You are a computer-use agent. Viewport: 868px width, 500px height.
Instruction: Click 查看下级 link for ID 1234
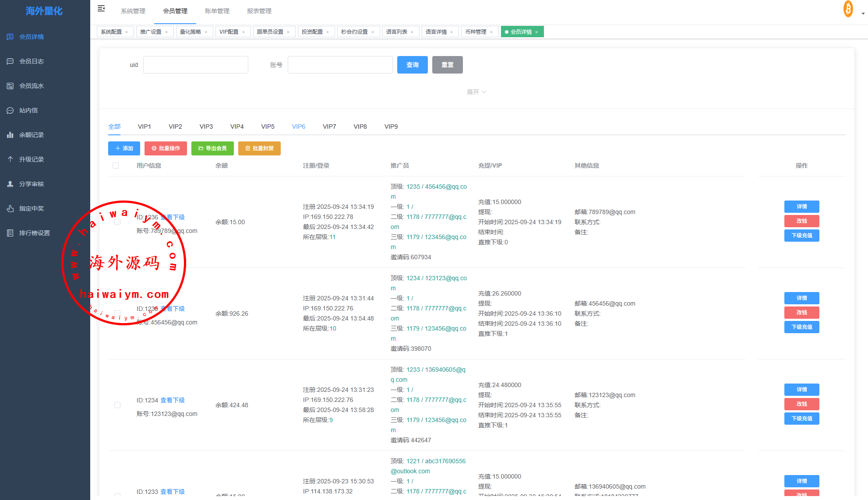point(173,400)
